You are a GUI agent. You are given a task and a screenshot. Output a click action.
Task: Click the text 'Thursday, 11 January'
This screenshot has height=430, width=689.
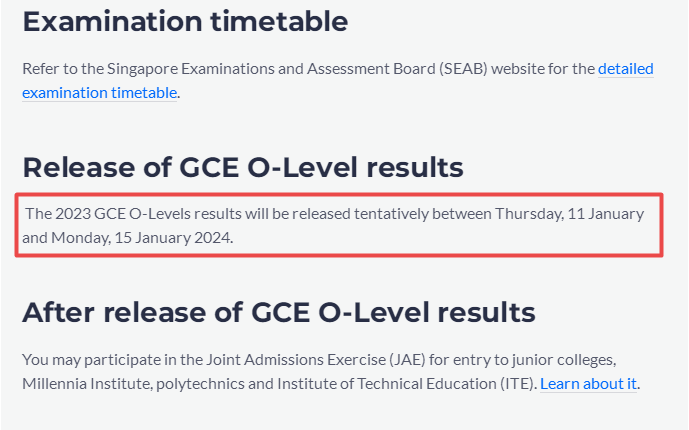click(x=569, y=214)
